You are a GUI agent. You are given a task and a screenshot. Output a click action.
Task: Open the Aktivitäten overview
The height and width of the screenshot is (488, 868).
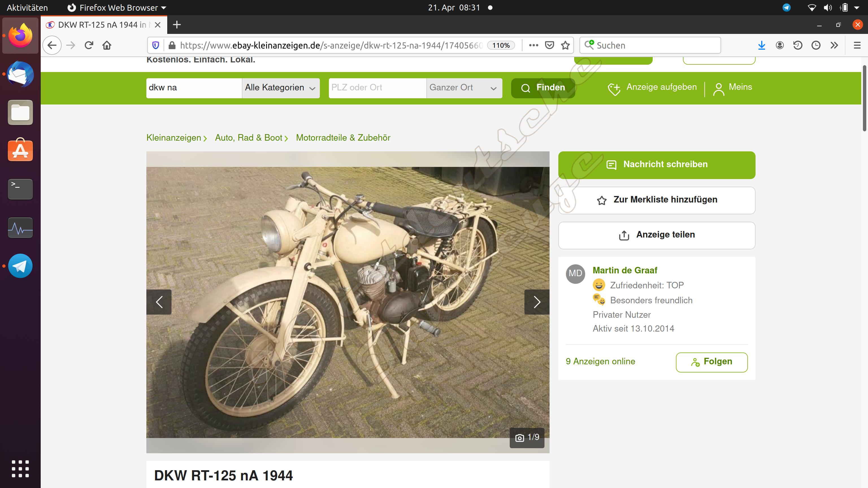click(27, 7)
